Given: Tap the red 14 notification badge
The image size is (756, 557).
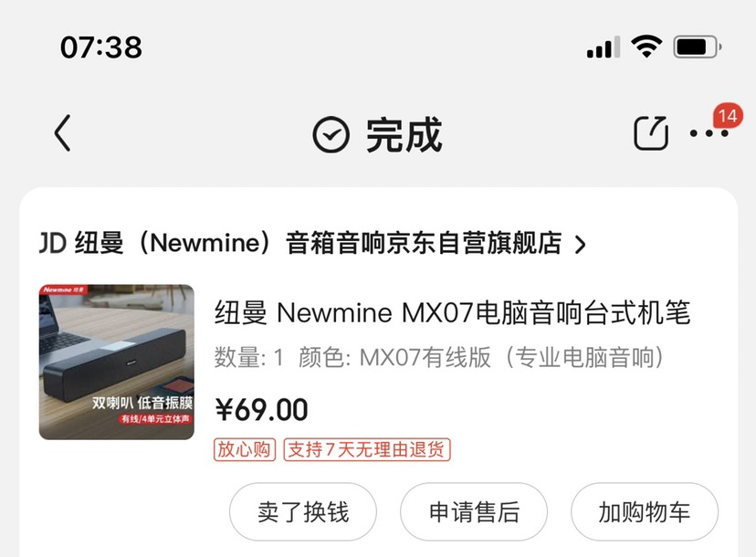Looking at the screenshot, I should click(728, 116).
